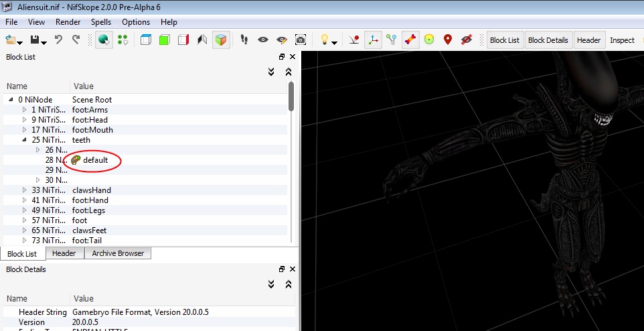Image resolution: width=644 pixels, height=331 pixels.
Task: Enable Walk view footprints icon
Action: (x=244, y=40)
